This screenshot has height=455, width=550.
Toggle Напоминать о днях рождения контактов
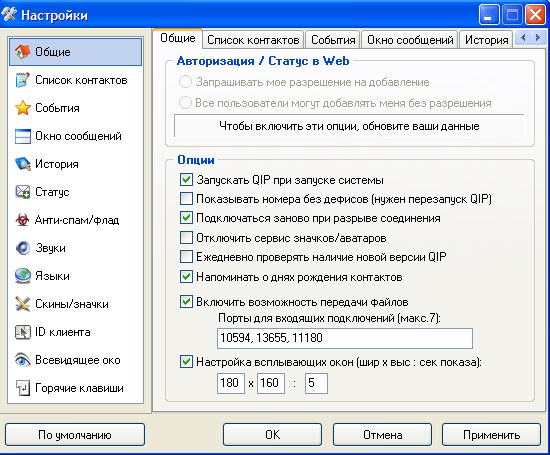pos(186,277)
